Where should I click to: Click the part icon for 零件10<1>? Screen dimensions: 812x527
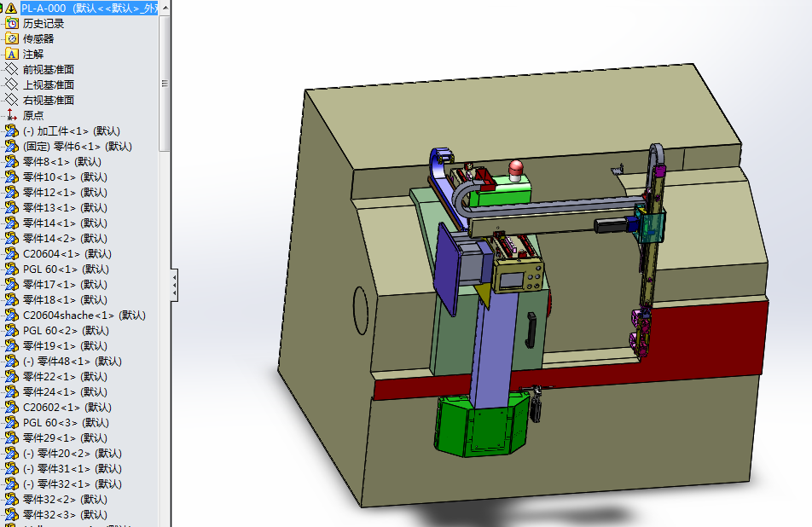point(11,177)
